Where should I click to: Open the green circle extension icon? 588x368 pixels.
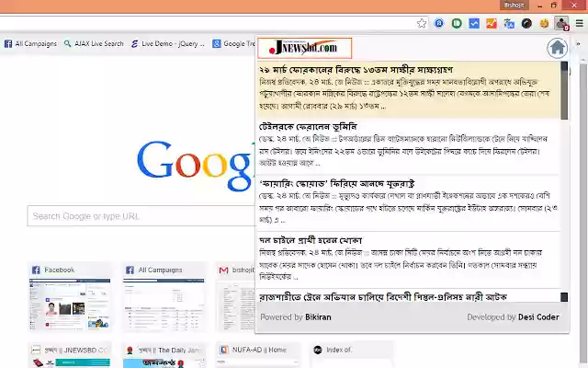[x=457, y=23]
